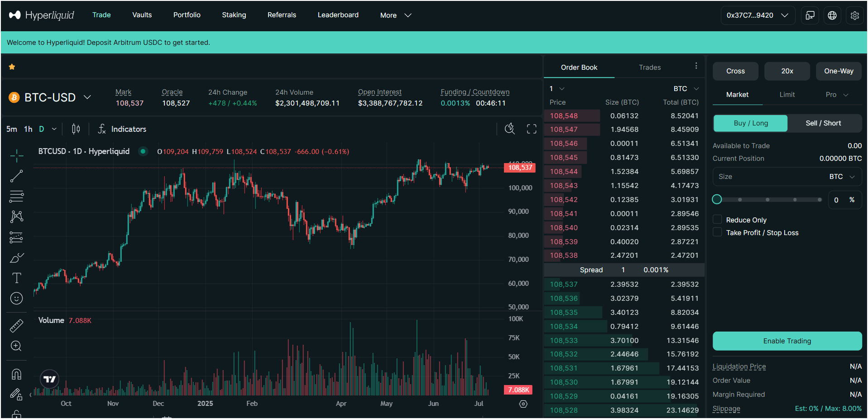Open the forecasting and measurement tools
The height and width of the screenshot is (419, 868).
pos(16,237)
